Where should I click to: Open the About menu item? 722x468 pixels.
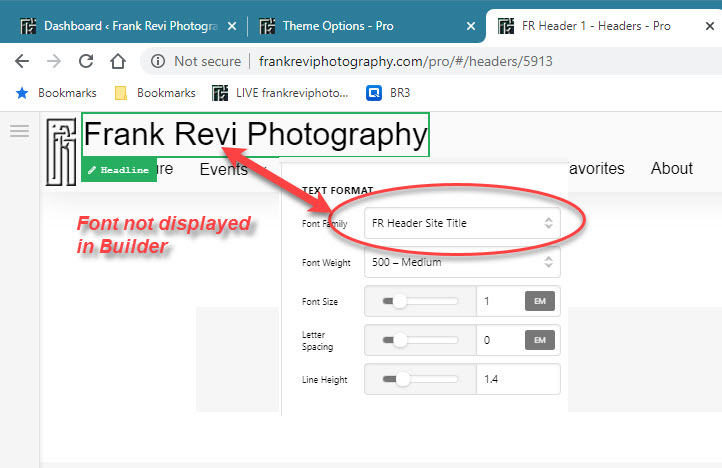[671, 168]
